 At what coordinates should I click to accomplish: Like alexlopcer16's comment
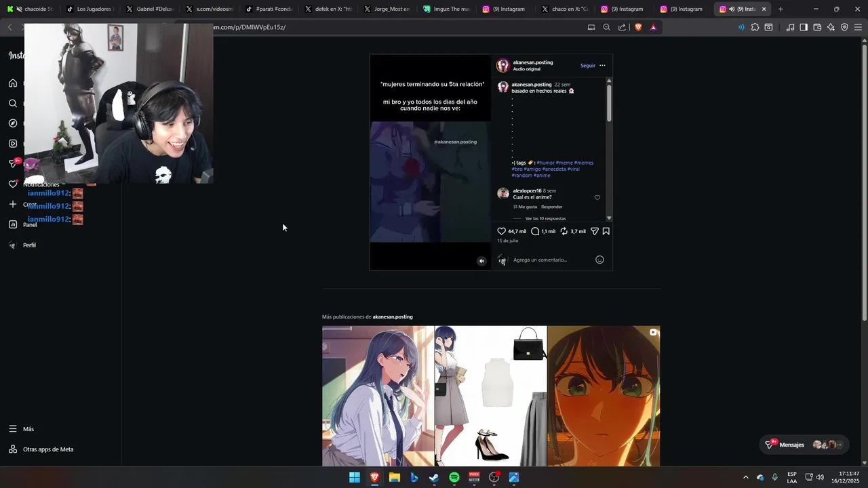pyautogui.click(x=597, y=198)
